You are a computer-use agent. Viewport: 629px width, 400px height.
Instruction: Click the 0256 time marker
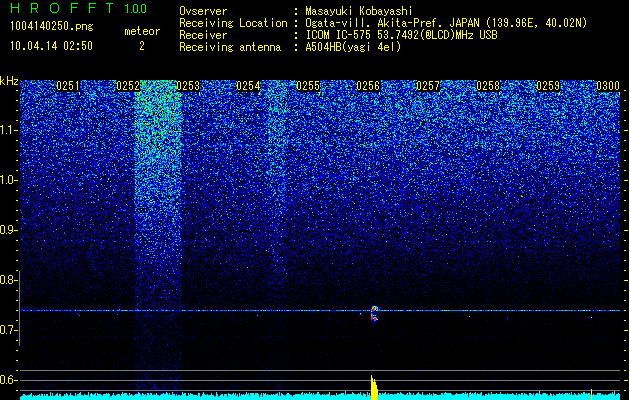[x=368, y=86]
